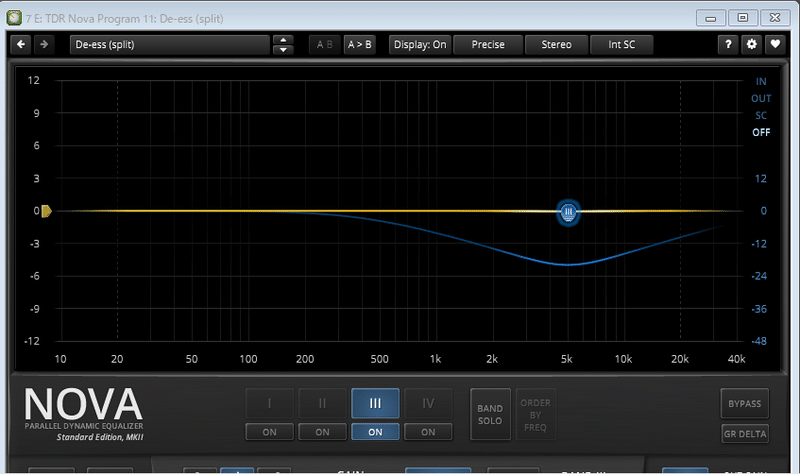Select band II button
The image size is (800, 475).
[x=322, y=404]
